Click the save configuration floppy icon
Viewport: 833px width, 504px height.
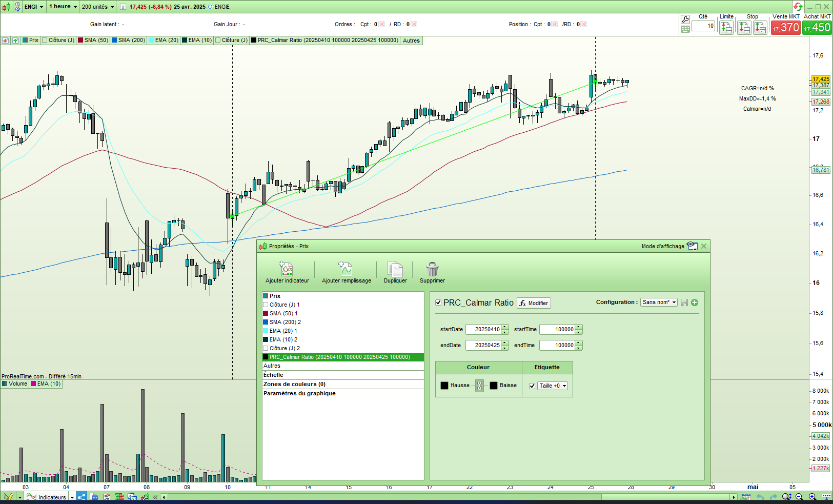point(684,303)
